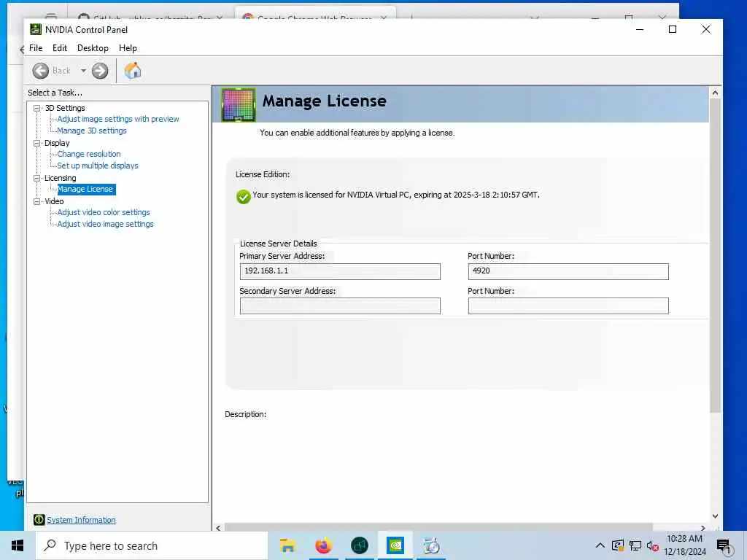This screenshot has width=747, height=560.
Task: Click the 3D Settings category label
Action: click(x=65, y=108)
